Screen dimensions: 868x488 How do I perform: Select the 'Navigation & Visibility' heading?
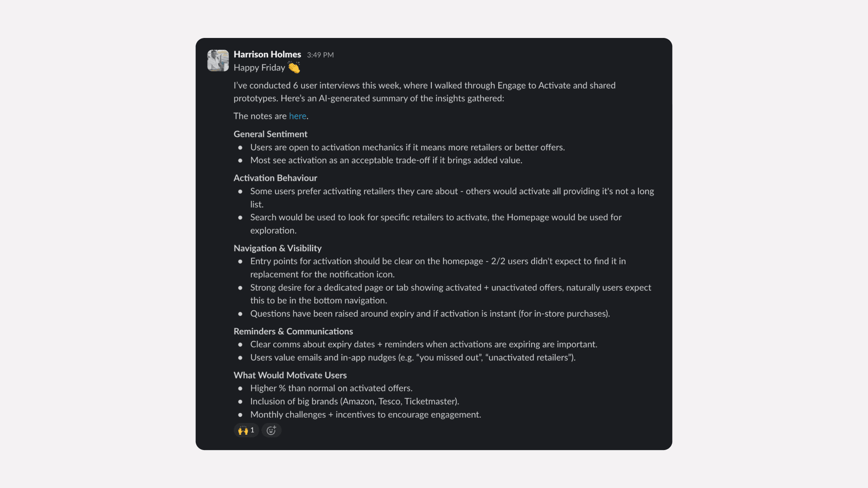point(277,248)
